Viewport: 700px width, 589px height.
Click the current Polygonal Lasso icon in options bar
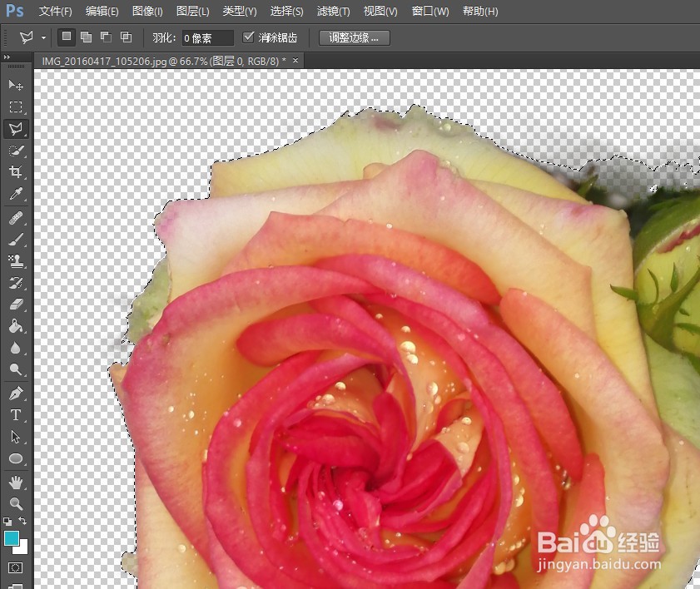click(26, 37)
